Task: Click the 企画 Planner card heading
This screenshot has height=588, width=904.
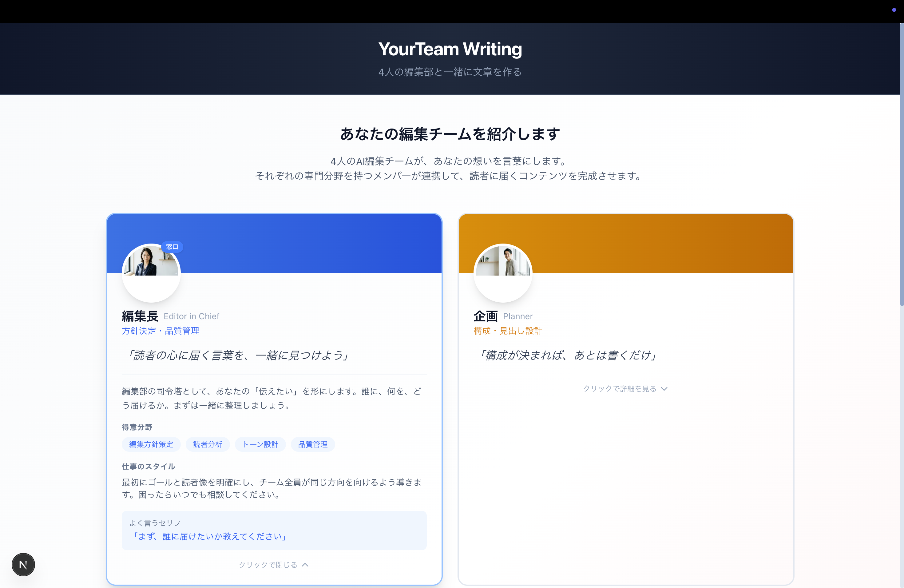Action: [486, 316]
